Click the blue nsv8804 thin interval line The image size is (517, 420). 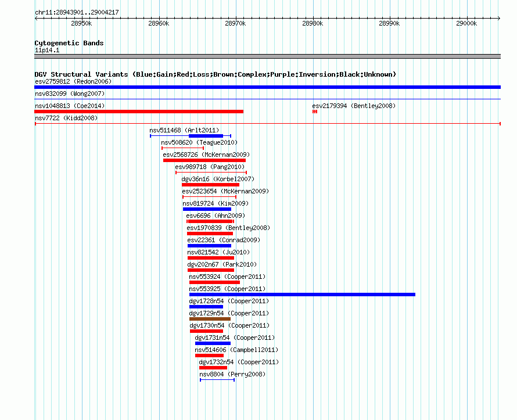click(217, 380)
